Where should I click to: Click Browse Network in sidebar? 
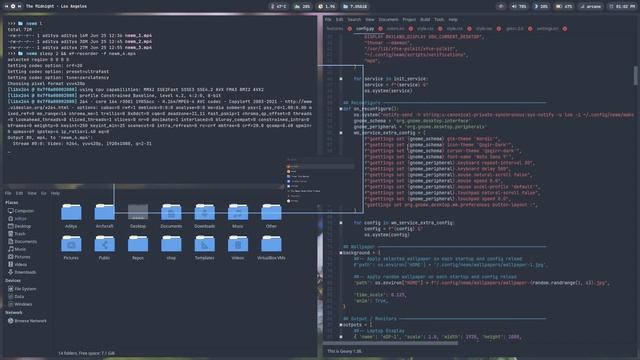(27, 321)
